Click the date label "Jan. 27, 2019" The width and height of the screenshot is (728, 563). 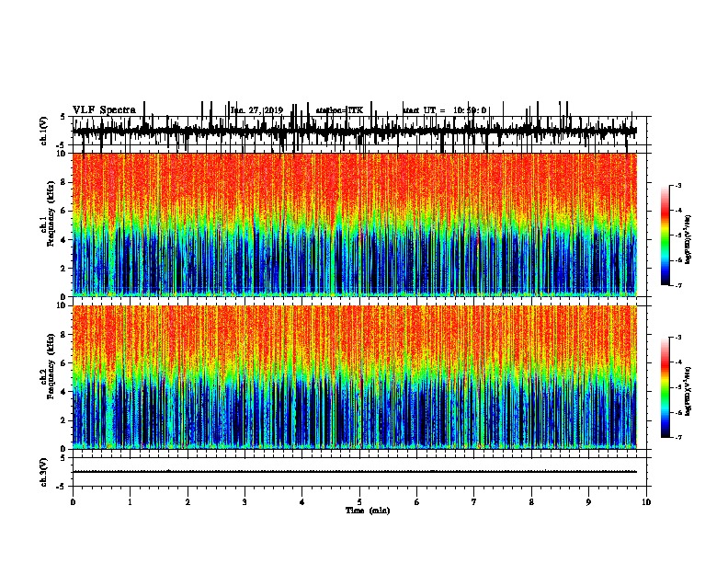[256, 110]
